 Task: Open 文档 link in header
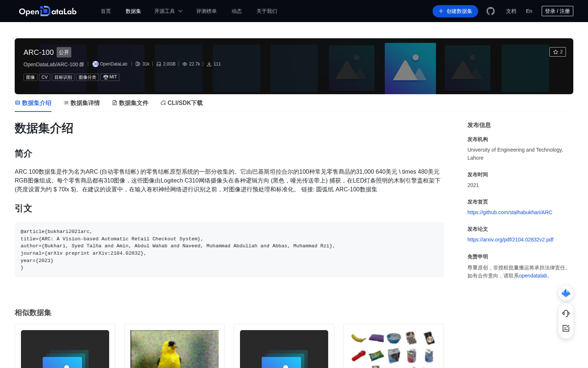[x=511, y=11]
